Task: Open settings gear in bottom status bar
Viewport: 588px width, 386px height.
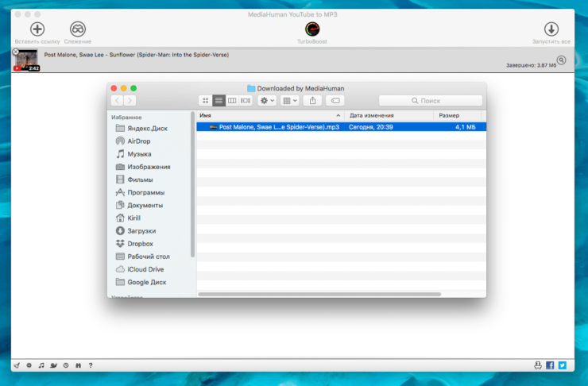Action: click(29, 365)
